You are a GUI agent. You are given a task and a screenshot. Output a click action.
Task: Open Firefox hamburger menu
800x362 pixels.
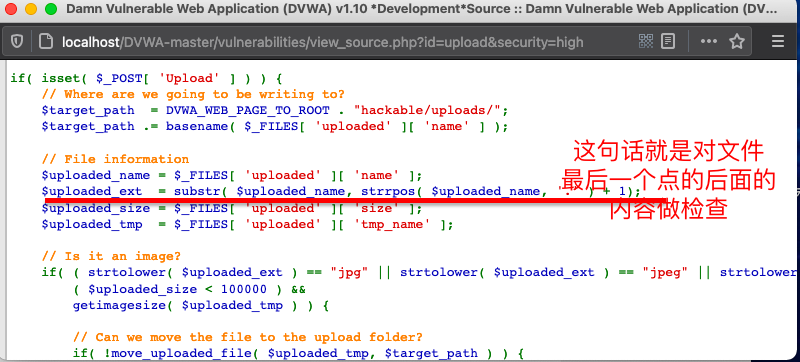(778, 41)
